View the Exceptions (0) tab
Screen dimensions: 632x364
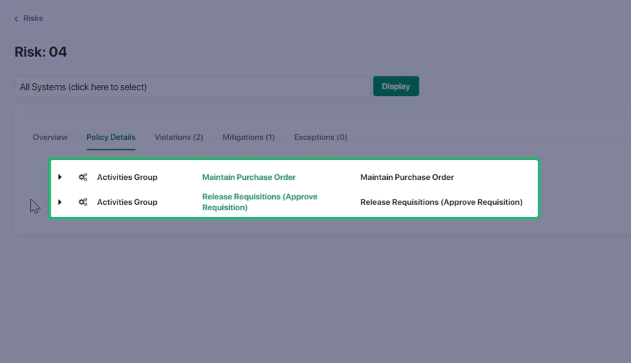point(320,137)
